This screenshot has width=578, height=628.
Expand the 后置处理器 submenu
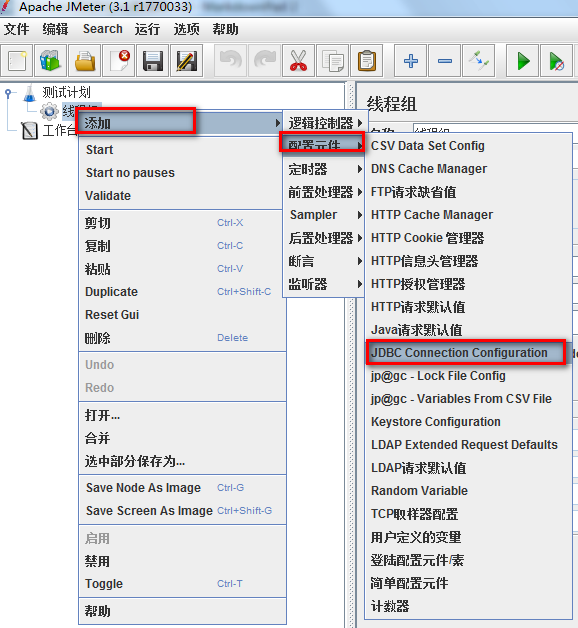(x=324, y=238)
